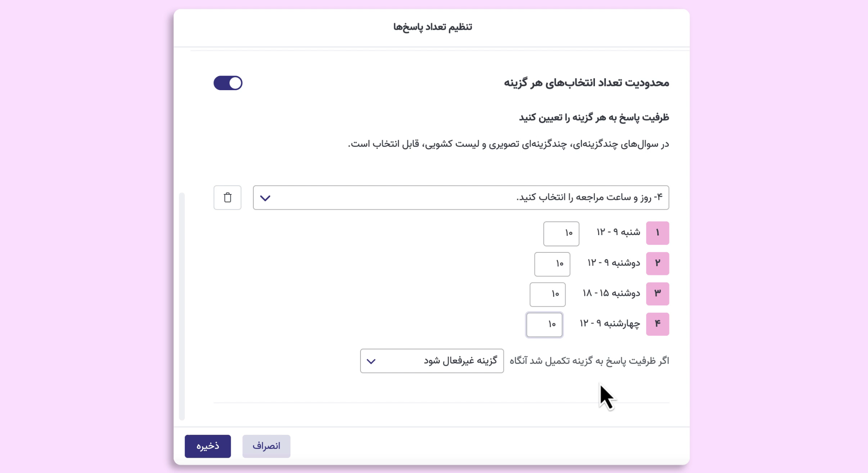Viewport: 868px width, 473px height.
Task: Click the ذخیره save button
Action: coord(208,446)
